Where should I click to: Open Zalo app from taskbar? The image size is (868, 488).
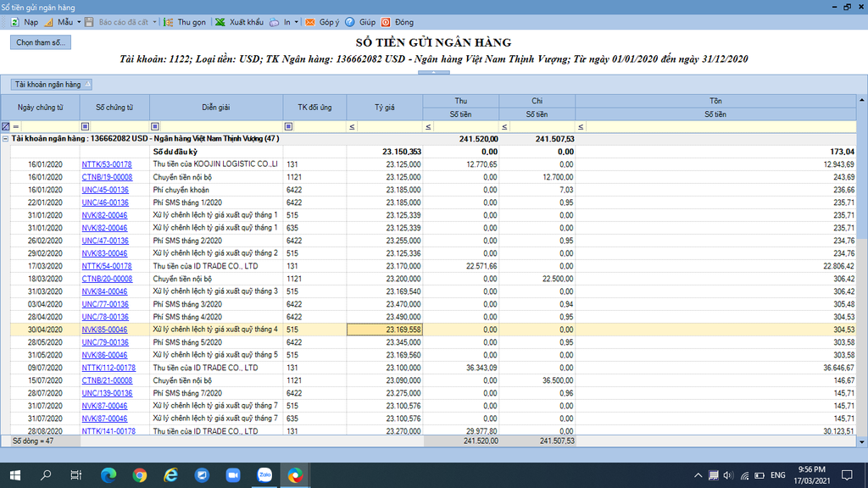point(264,475)
